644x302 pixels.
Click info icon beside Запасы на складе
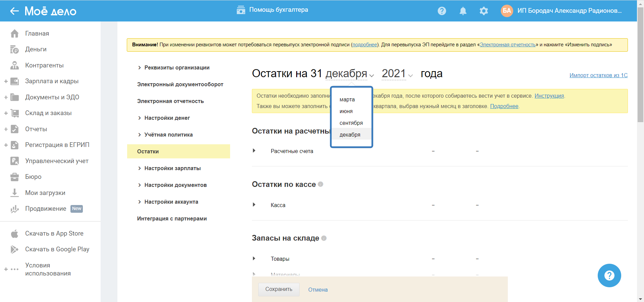pyautogui.click(x=324, y=238)
